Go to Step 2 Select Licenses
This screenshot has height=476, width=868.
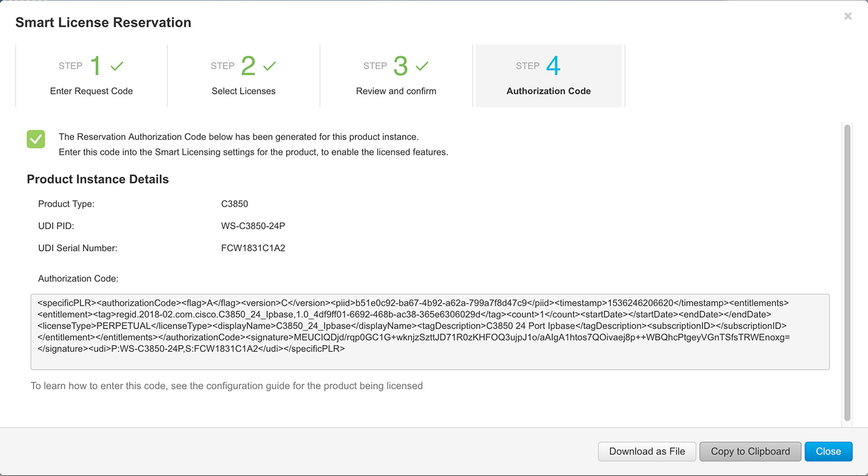244,76
